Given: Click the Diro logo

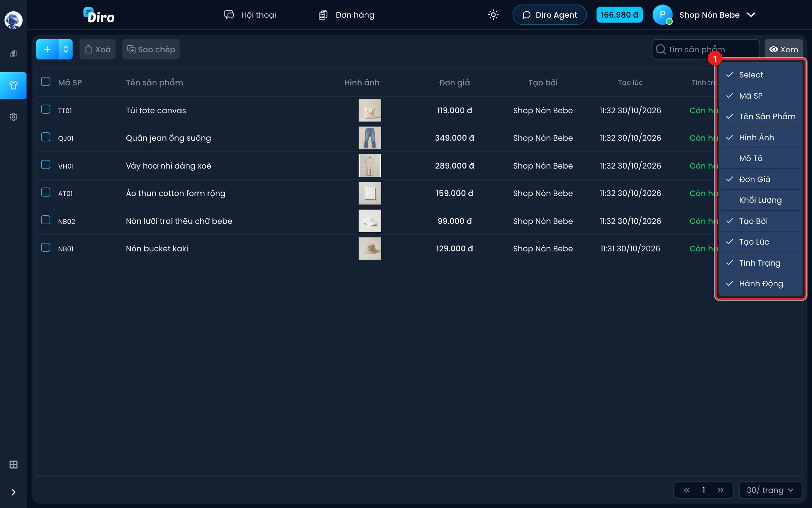Looking at the screenshot, I should (98, 15).
